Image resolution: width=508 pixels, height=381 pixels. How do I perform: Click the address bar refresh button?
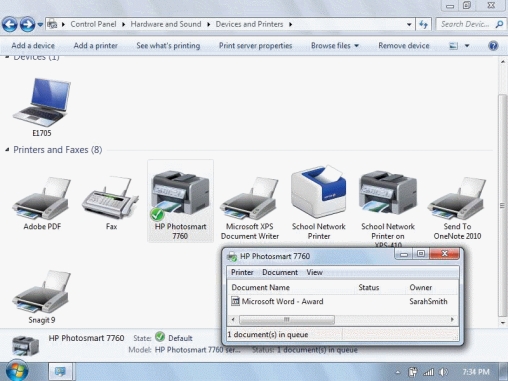[x=423, y=24]
